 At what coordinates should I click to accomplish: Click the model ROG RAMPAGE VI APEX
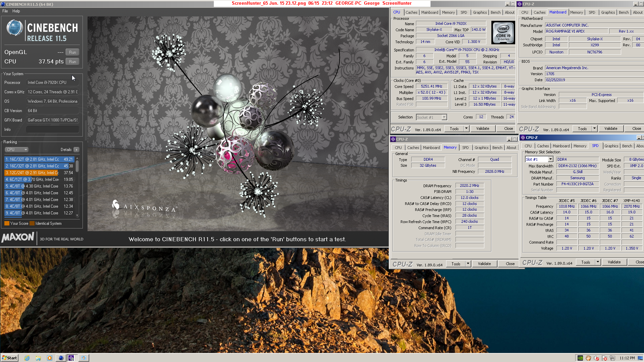point(577,31)
